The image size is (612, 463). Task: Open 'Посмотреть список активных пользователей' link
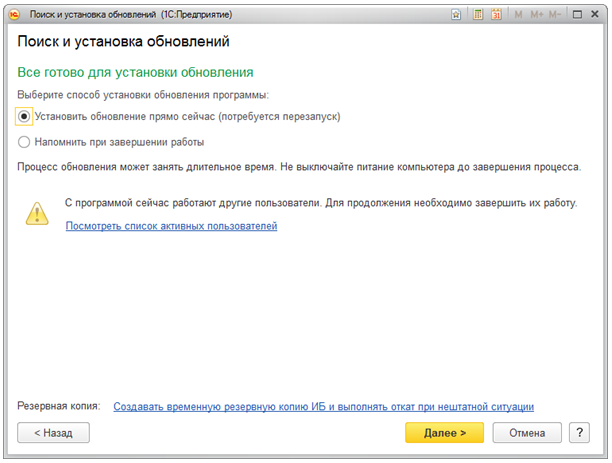(171, 226)
